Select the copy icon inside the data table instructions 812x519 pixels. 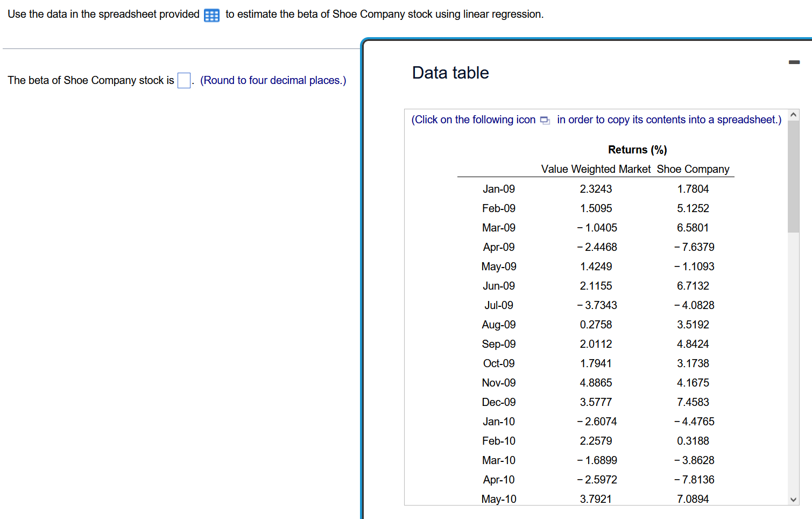pyautogui.click(x=545, y=120)
